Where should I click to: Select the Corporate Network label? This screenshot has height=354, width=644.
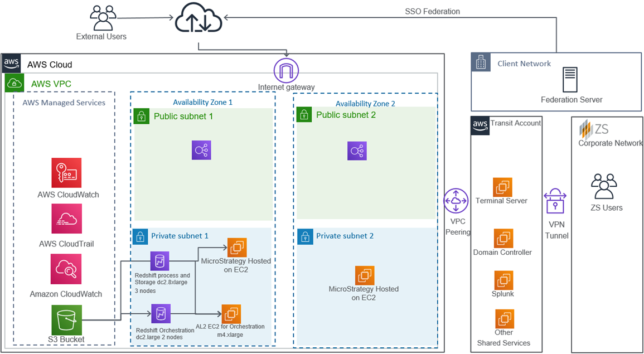[611, 143]
